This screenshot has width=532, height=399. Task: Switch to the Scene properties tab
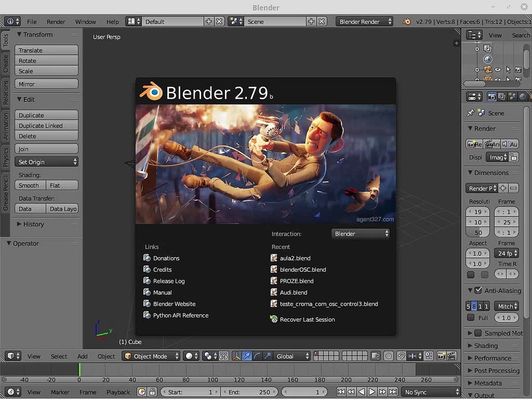point(512,96)
